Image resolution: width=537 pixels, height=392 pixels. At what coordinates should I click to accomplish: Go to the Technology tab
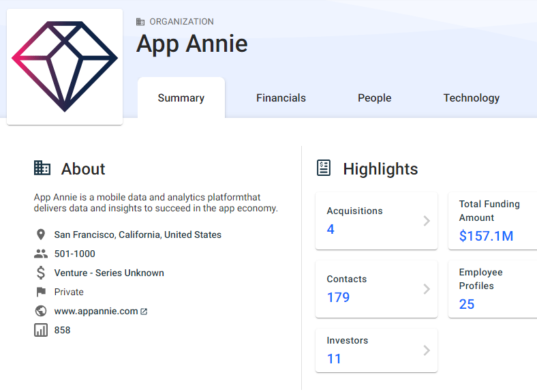coord(472,98)
